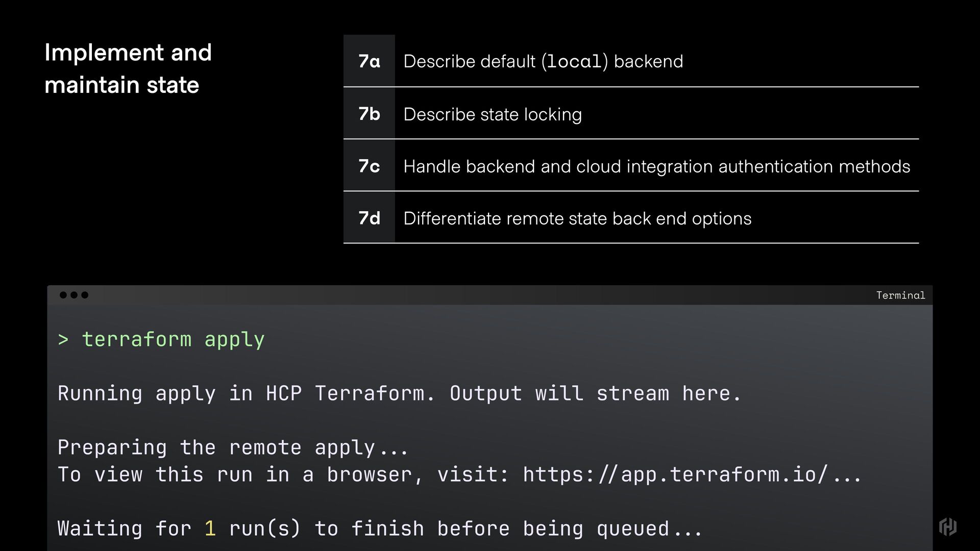Click the 'Implement and maintain state' heading
The image size is (980, 551).
coord(128,68)
